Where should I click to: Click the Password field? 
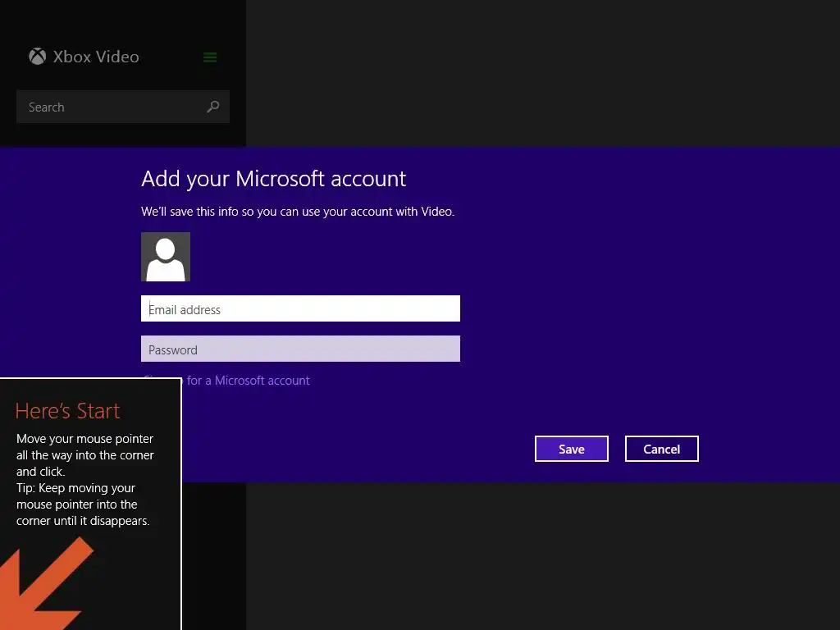click(x=300, y=349)
